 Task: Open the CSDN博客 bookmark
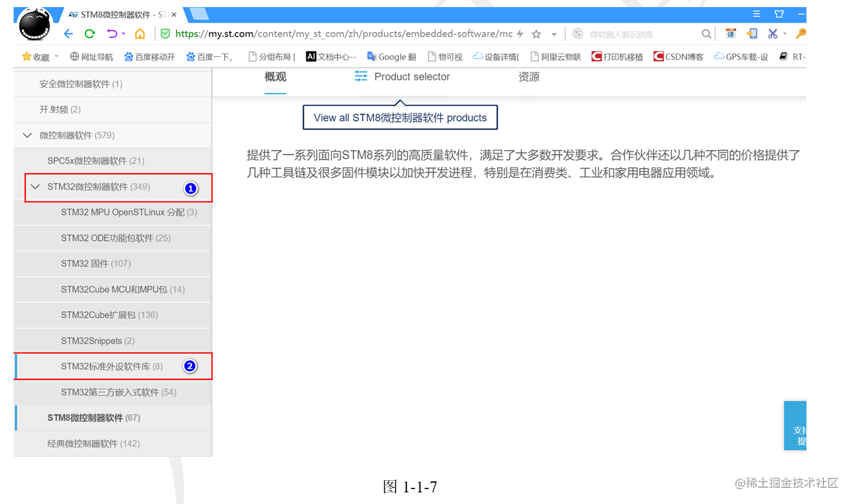(679, 57)
